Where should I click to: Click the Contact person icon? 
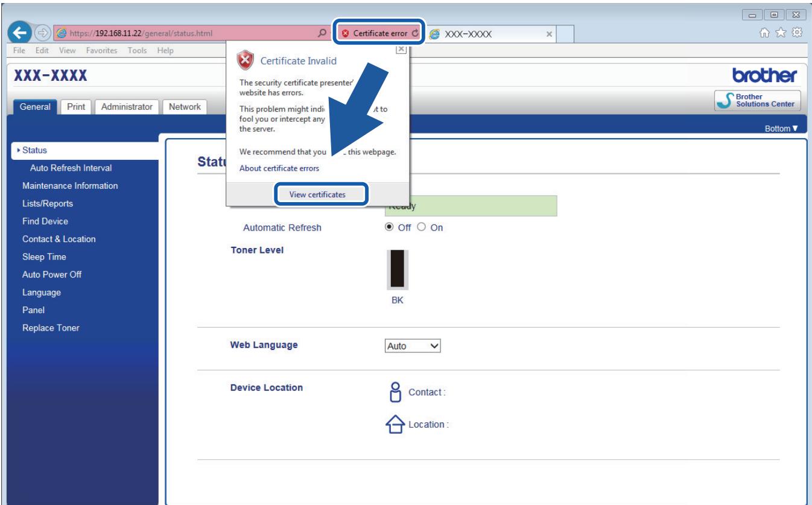click(395, 392)
